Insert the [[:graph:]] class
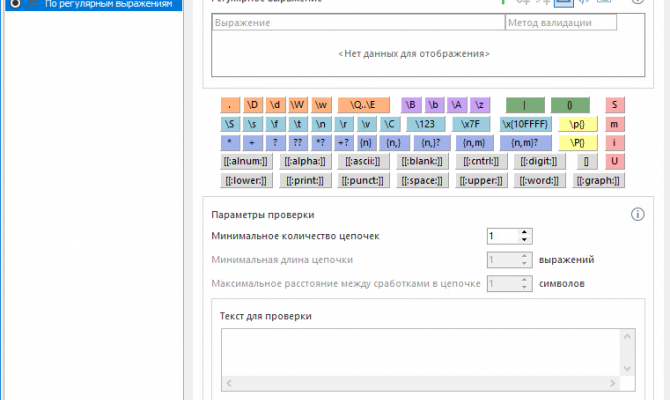Viewport: 670px width, 400px height. (598, 180)
